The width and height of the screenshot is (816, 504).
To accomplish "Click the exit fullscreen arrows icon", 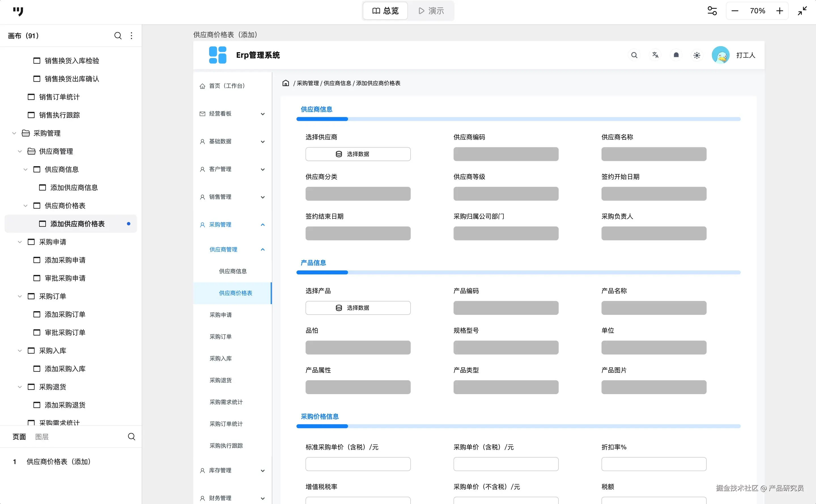I will tap(802, 11).
